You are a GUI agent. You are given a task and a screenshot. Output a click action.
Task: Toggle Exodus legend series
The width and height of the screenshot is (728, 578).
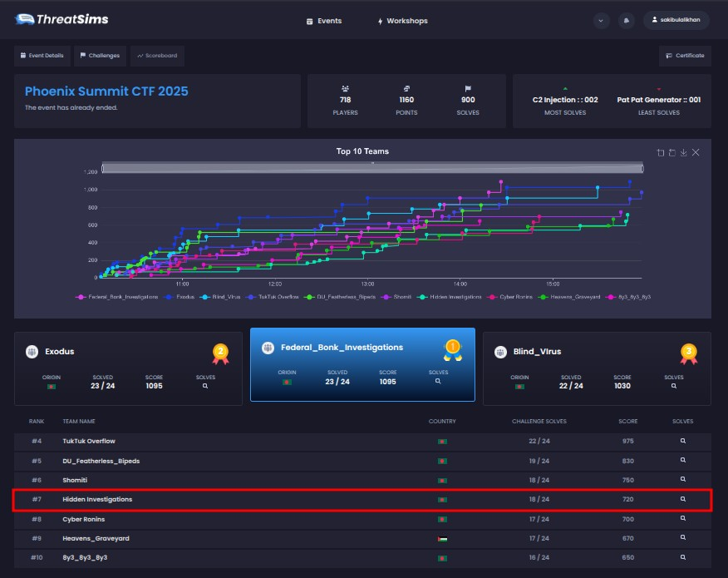pyautogui.click(x=180, y=297)
